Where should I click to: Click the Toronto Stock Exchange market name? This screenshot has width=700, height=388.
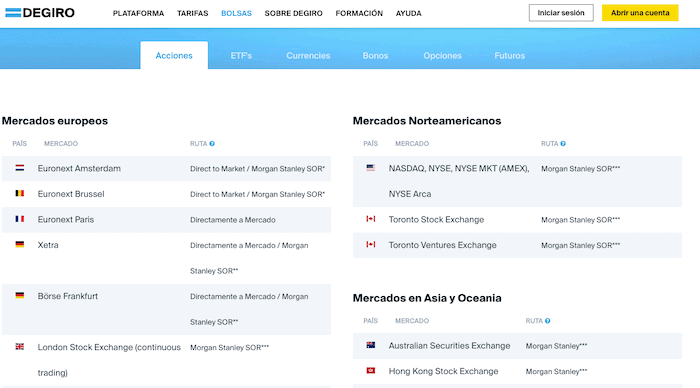tap(436, 219)
